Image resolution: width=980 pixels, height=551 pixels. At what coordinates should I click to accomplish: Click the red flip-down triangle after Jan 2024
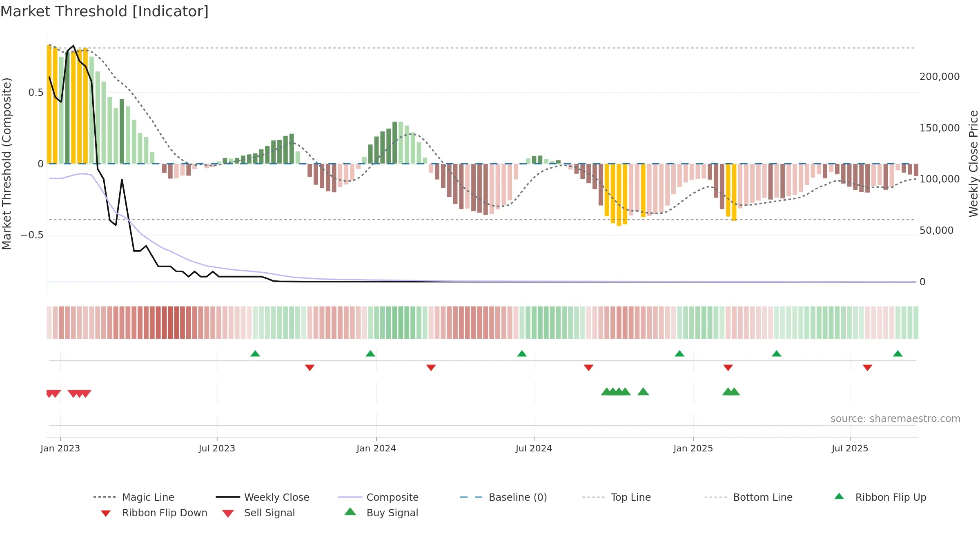click(431, 368)
